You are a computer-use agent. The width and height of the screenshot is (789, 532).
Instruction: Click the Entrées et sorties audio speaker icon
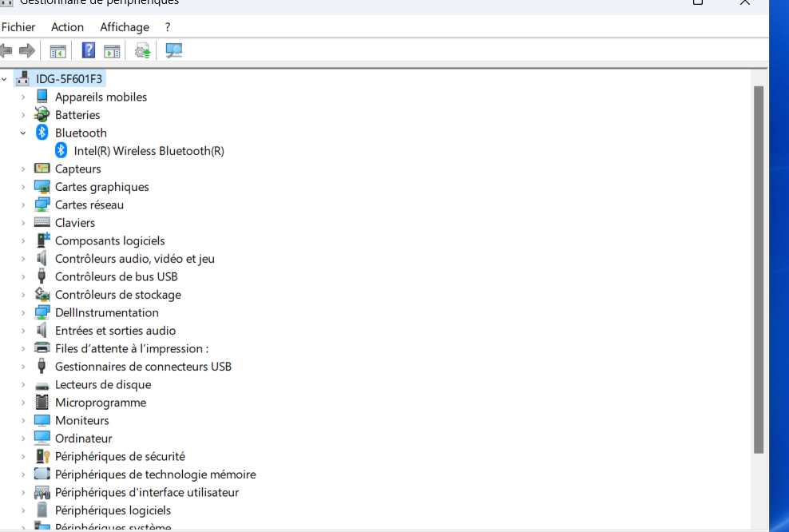coord(42,330)
